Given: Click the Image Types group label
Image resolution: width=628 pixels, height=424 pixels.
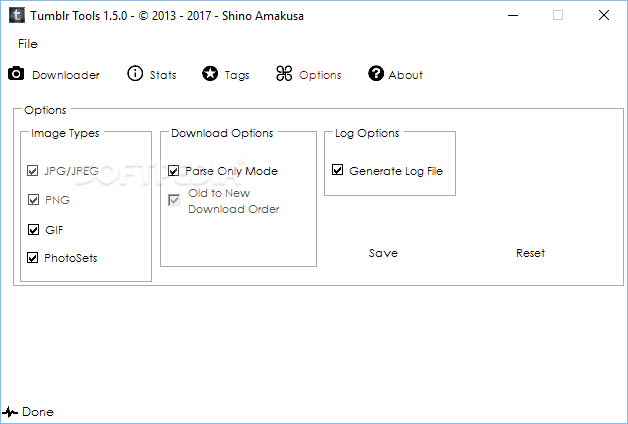Looking at the screenshot, I should point(65,133).
